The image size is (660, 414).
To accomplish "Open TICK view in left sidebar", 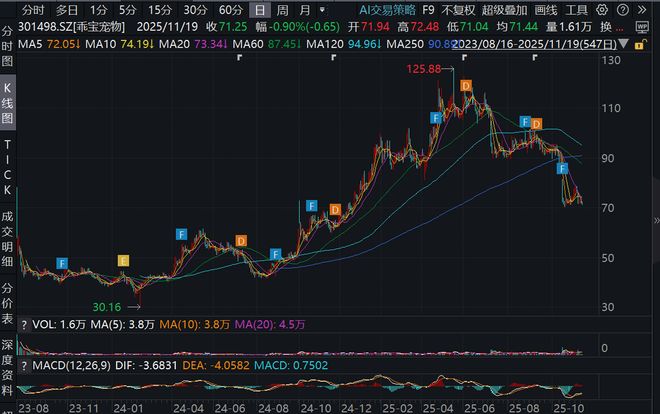I will [x=7, y=167].
